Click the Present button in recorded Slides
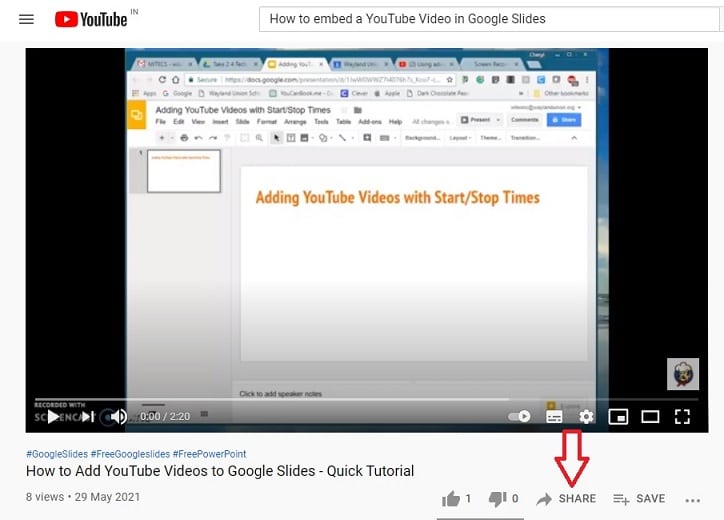This screenshot has height=520, width=724. [476, 120]
